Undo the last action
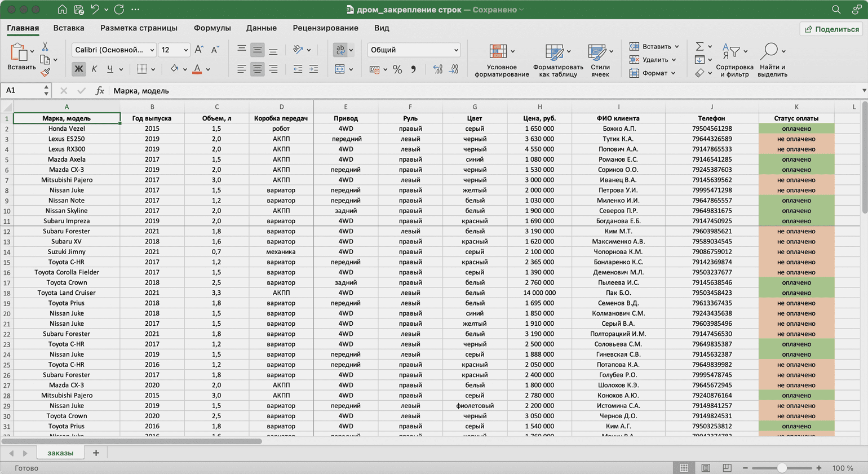Viewport: 868px width, 474px height. click(95, 10)
